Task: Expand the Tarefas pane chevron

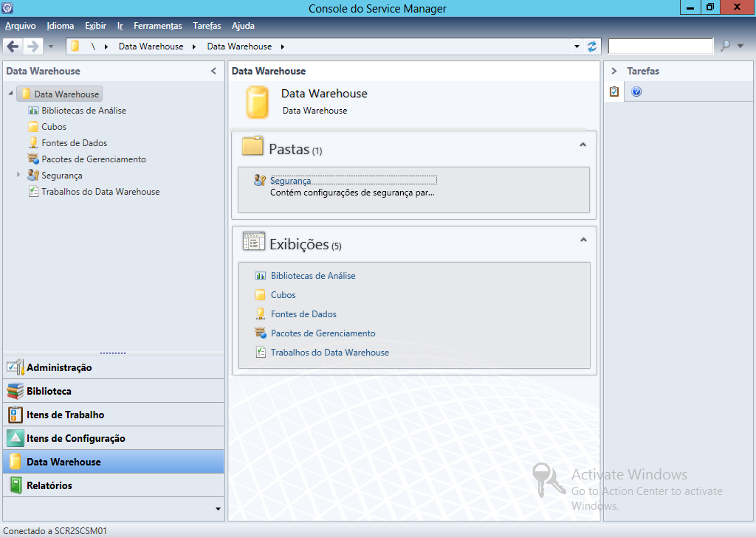Action: 614,71
